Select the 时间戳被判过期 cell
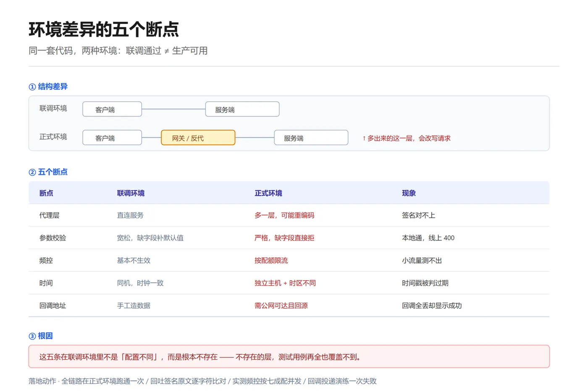 [425, 283]
